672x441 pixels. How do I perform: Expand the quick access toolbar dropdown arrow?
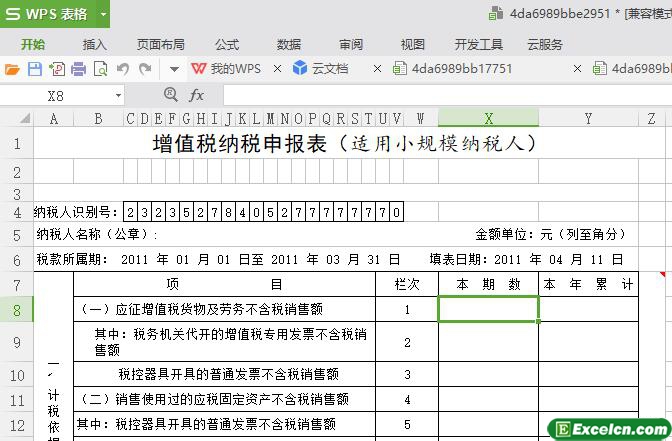(174, 69)
